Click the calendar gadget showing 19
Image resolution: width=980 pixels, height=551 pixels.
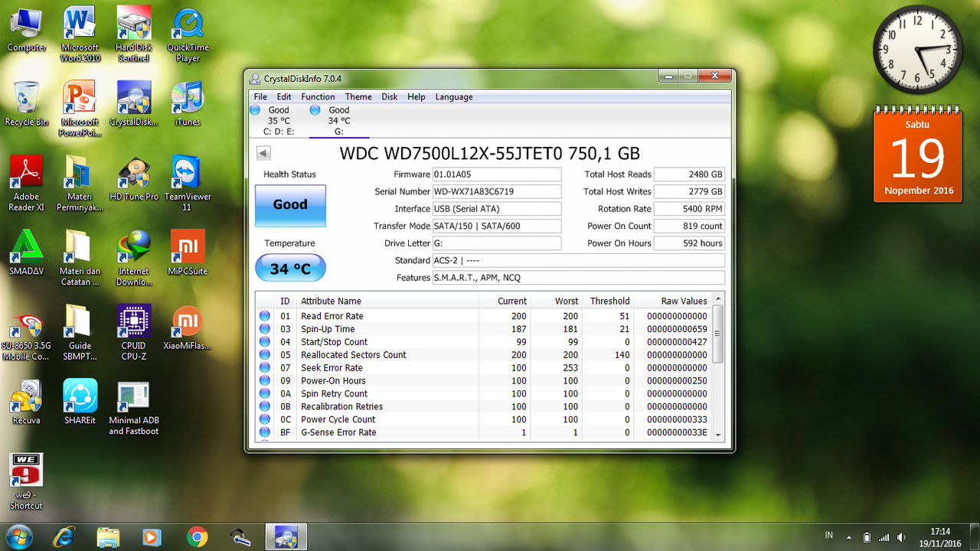(x=918, y=155)
